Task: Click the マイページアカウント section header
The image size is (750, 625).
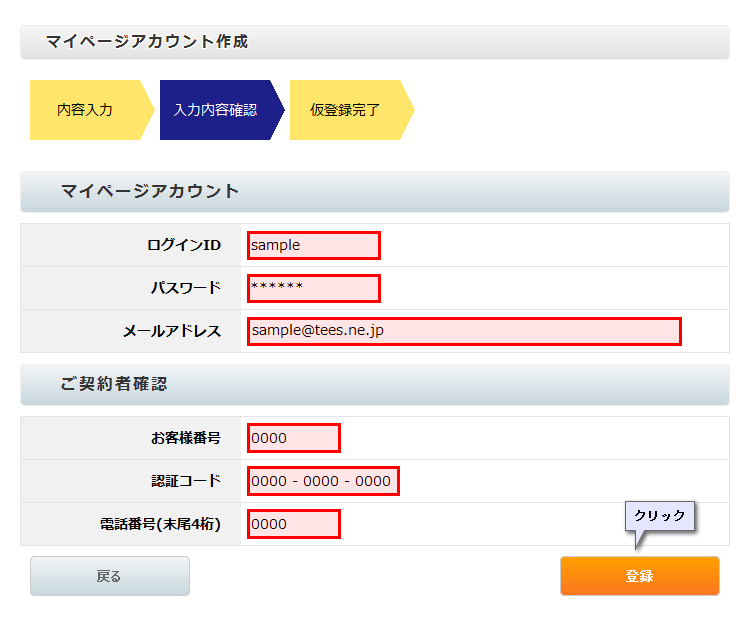Action: point(150,191)
